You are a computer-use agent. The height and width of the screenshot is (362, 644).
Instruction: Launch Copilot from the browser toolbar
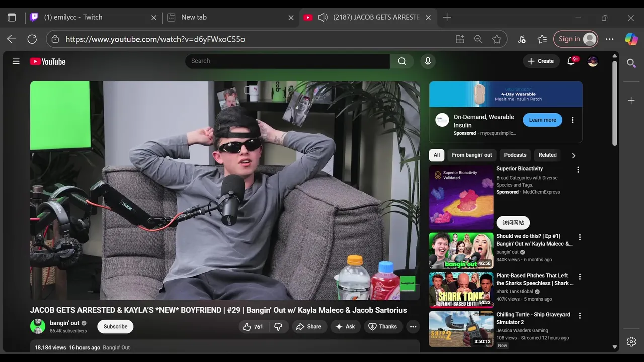point(631,39)
